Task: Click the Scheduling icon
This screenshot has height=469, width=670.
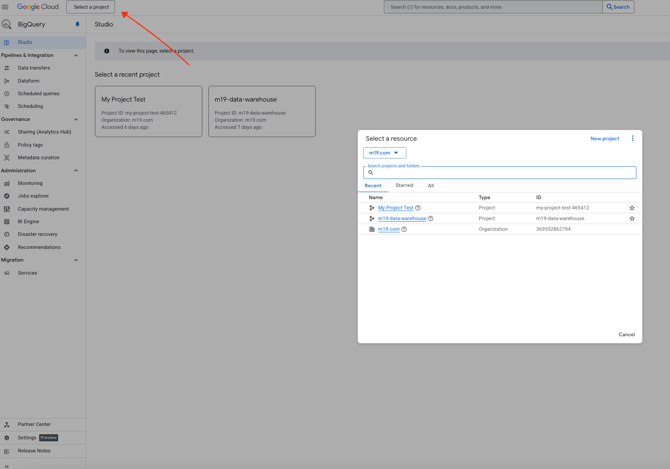Action: coord(6,106)
